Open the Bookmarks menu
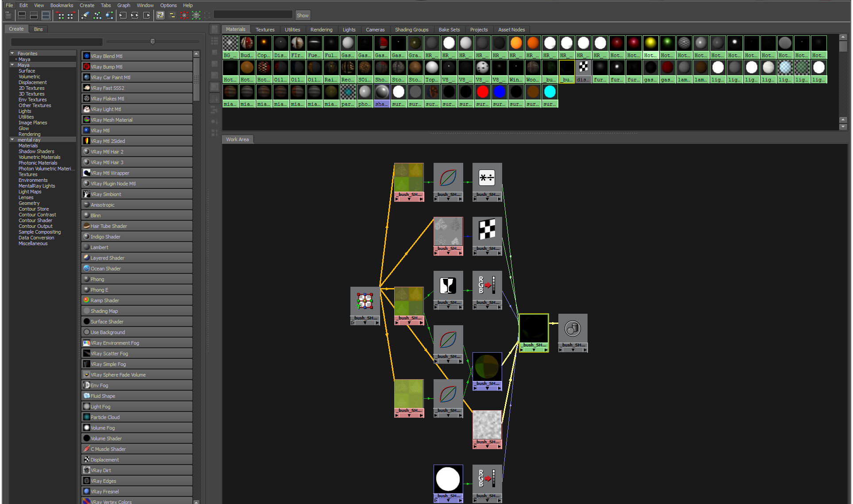The image size is (853, 504). (x=61, y=5)
